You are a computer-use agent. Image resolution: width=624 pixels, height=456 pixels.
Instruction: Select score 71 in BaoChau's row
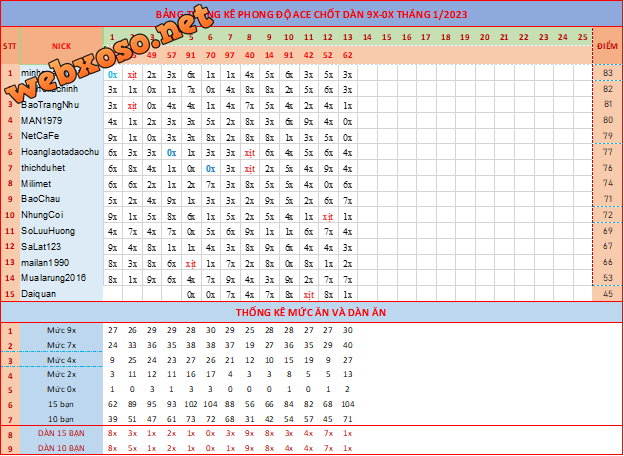coord(608,199)
